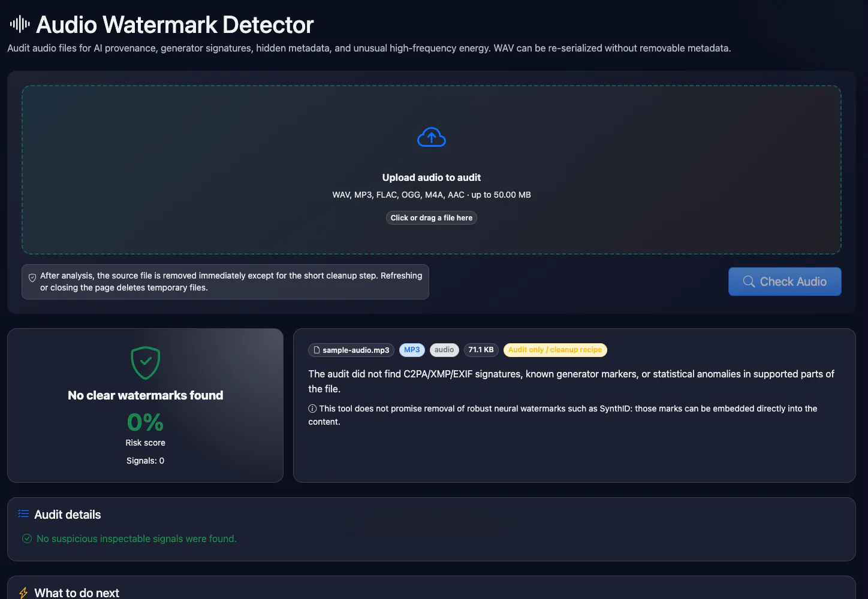Viewport: 868px width, 599px height.
Task: Click the privacy notice about removing source file
Action: click(225, 282)
